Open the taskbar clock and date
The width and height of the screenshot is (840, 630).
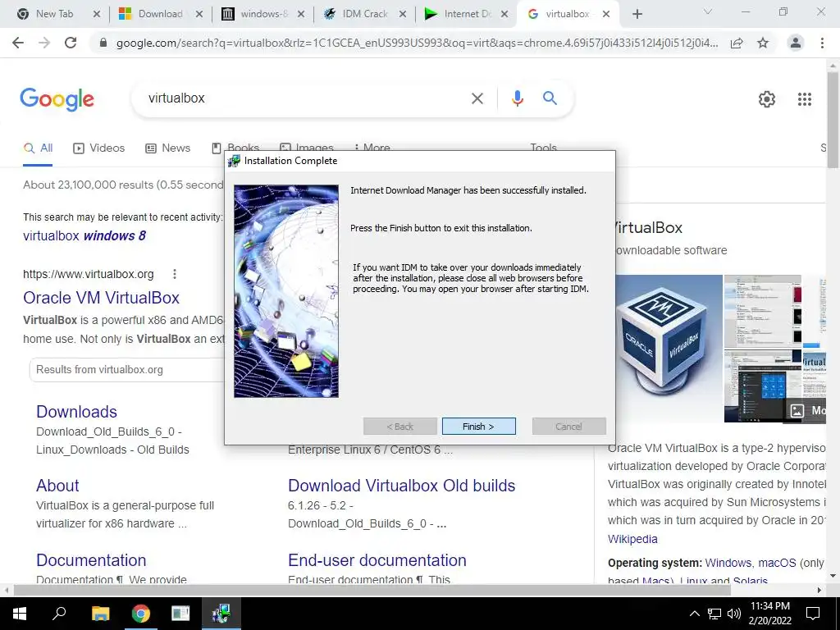(x=770, y=614)
